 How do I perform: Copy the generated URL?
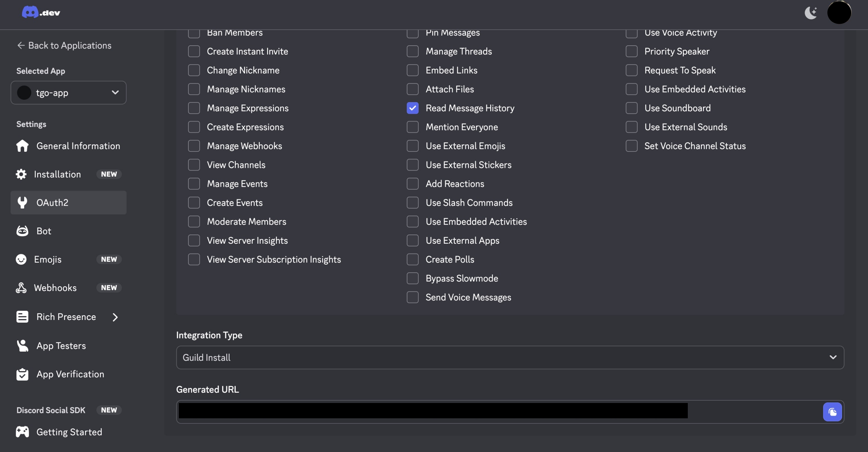coord(832,412)
